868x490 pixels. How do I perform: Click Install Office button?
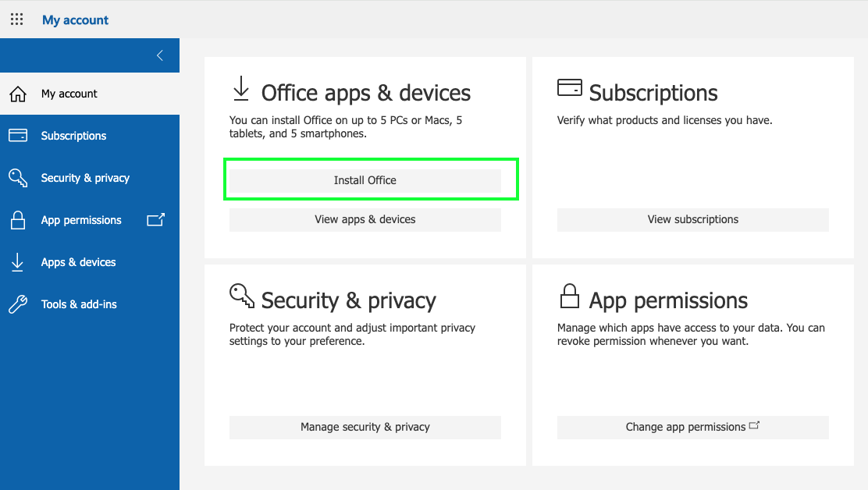(x=365, y=179)
